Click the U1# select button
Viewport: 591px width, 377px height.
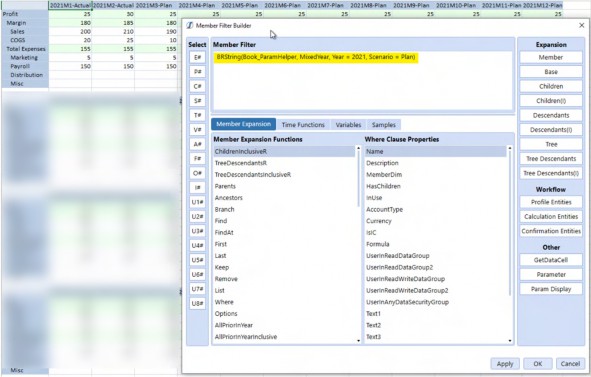(198, 202)
